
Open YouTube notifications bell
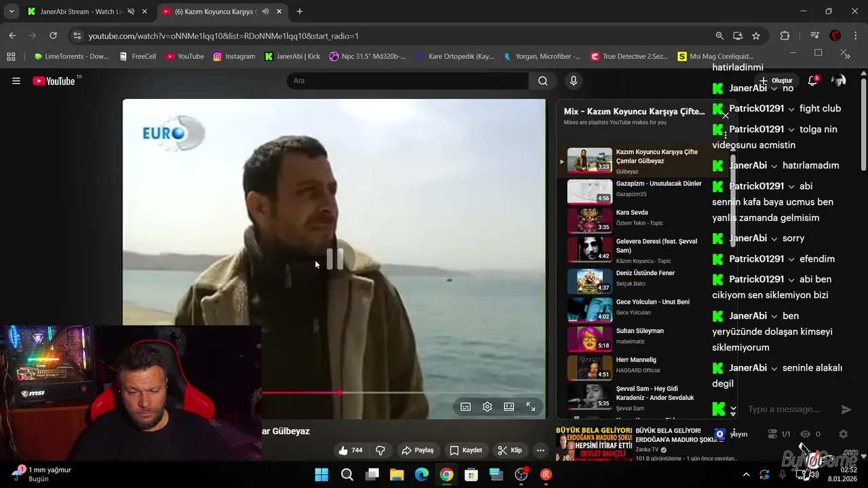point(812,81)
